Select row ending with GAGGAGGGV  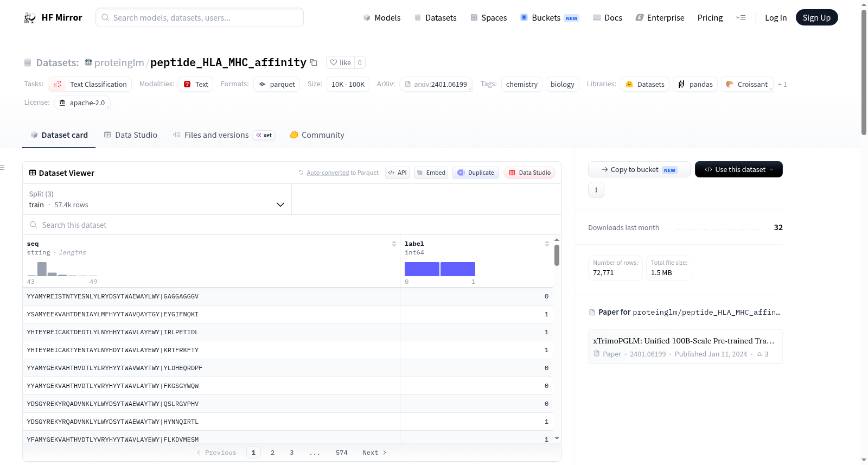point(288,297)
